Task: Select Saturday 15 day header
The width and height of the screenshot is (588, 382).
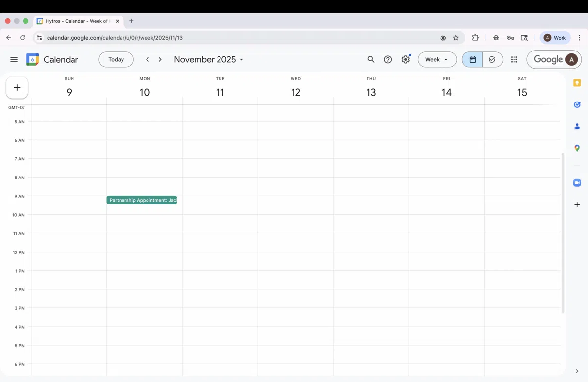Action: click(x=522, y=92)
